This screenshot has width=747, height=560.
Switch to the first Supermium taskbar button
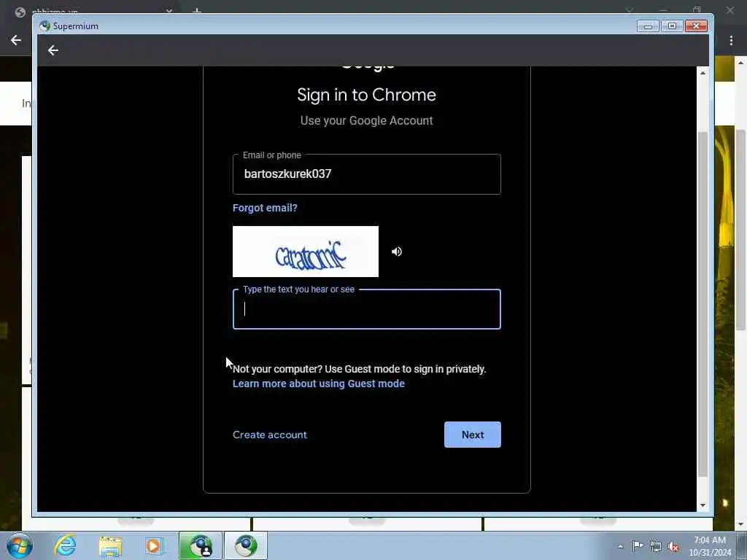(x=201, y=545)
